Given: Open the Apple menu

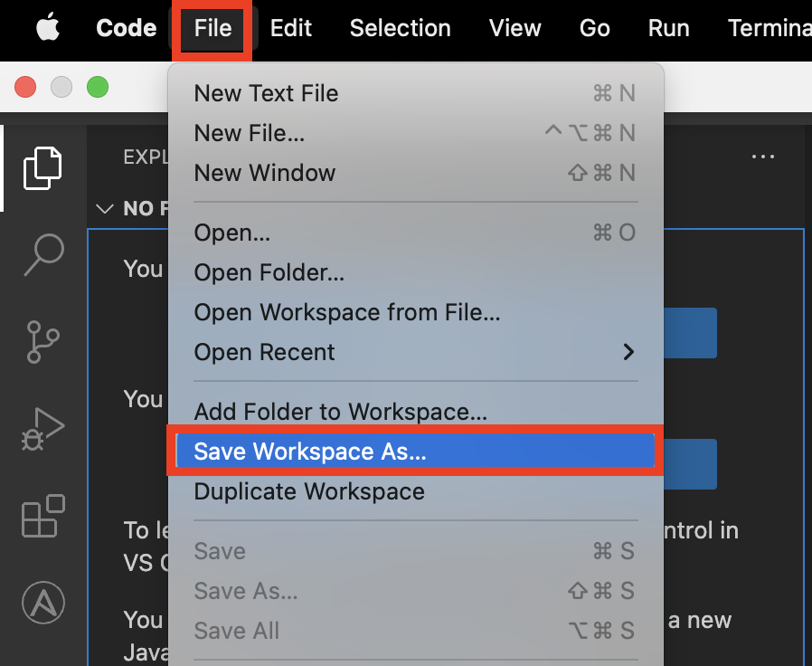Looking at the screenshot, I should tap(48, 27).
